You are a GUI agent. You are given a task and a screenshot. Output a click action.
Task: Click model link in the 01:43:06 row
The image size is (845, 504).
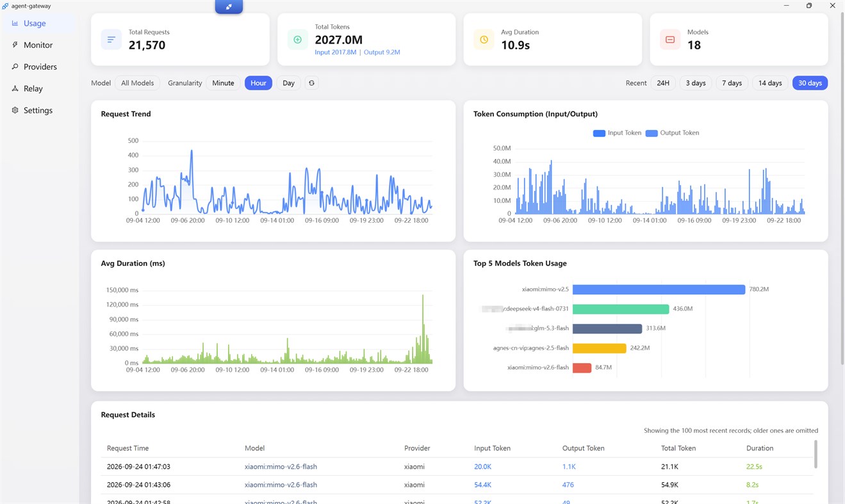(281, 485)
